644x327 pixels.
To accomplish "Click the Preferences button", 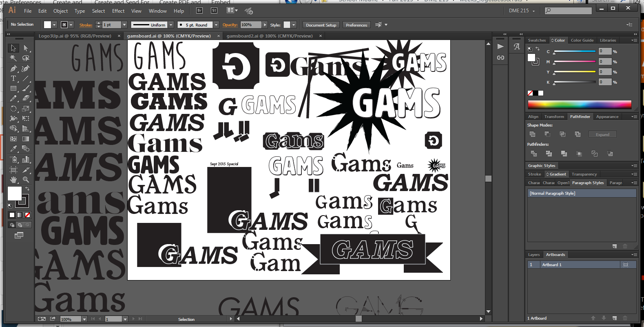I will [x=356, y=25].
